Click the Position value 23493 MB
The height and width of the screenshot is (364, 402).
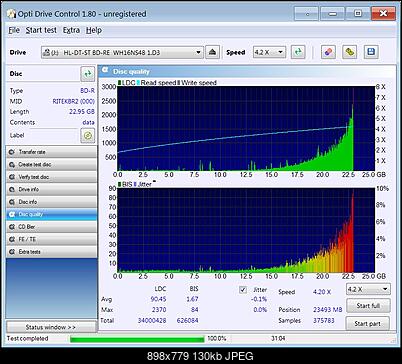[328, 310]
